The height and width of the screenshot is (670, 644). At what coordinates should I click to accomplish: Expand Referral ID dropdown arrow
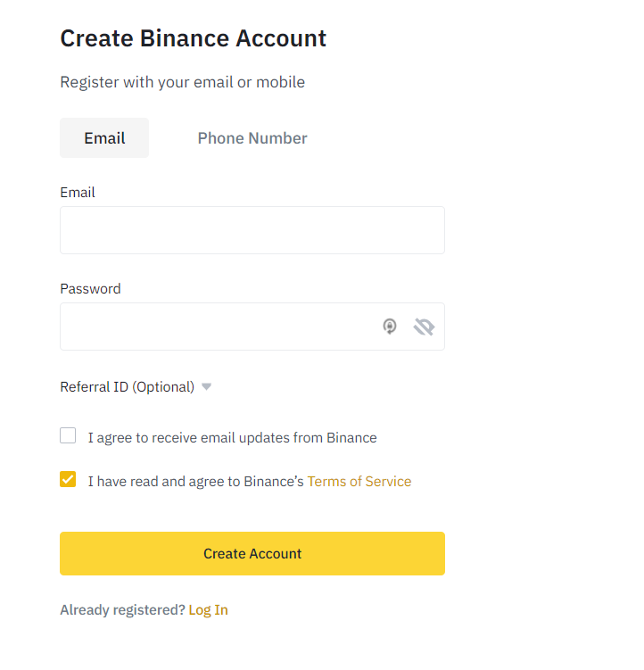tap(206, 387)
